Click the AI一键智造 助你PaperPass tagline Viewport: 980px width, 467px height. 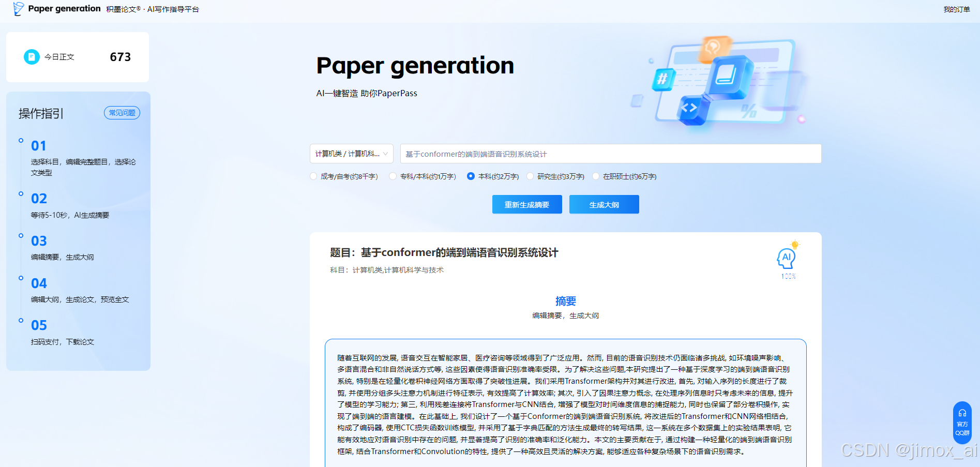367,93
